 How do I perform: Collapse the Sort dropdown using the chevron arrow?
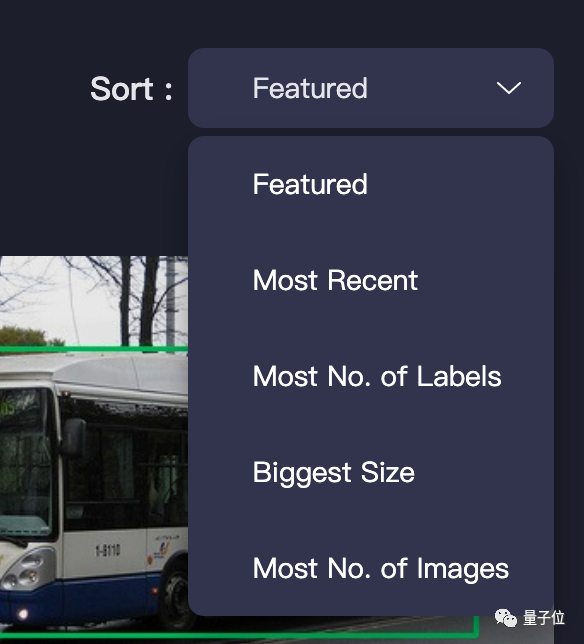[508, 87]
